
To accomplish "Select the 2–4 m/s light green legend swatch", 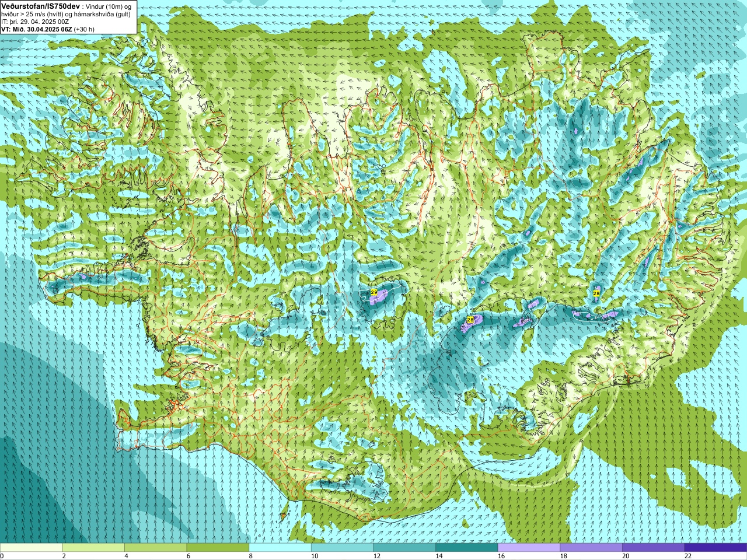I will [x=93, y=548].
